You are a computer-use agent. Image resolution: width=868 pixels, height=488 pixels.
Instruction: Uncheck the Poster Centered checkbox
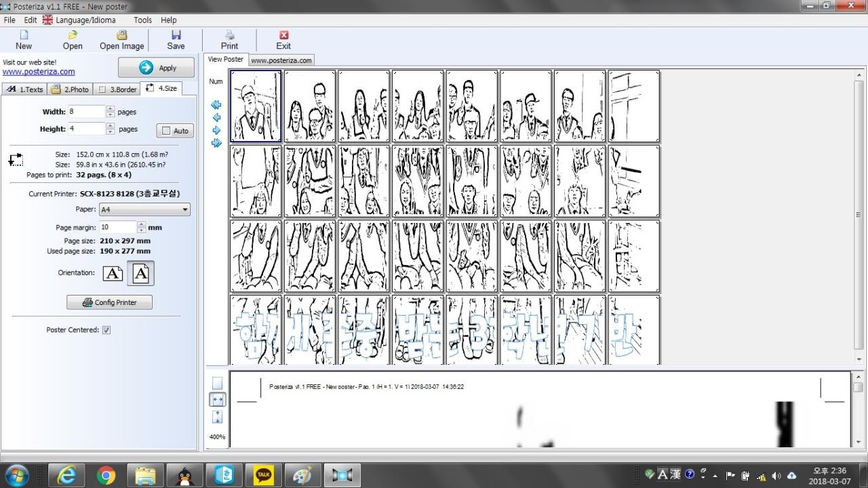106,330
